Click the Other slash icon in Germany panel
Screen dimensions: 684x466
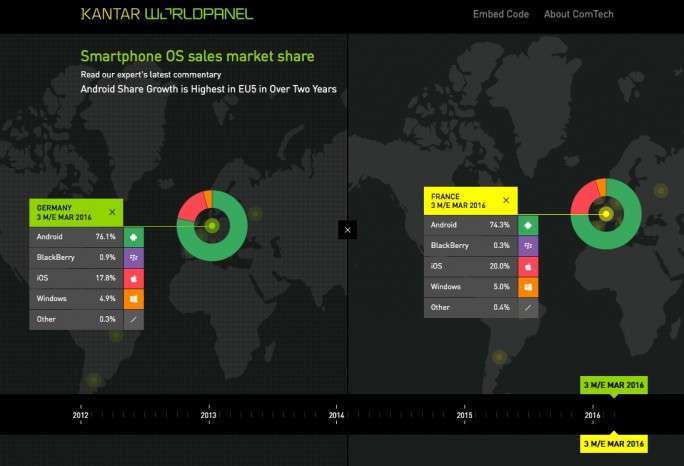pyautogui.click(x=134, y=319)
